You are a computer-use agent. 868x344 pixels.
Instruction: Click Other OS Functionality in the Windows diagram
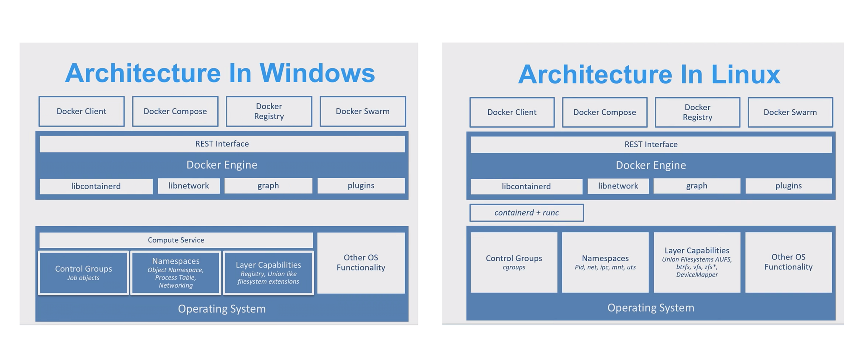(361, 263)
